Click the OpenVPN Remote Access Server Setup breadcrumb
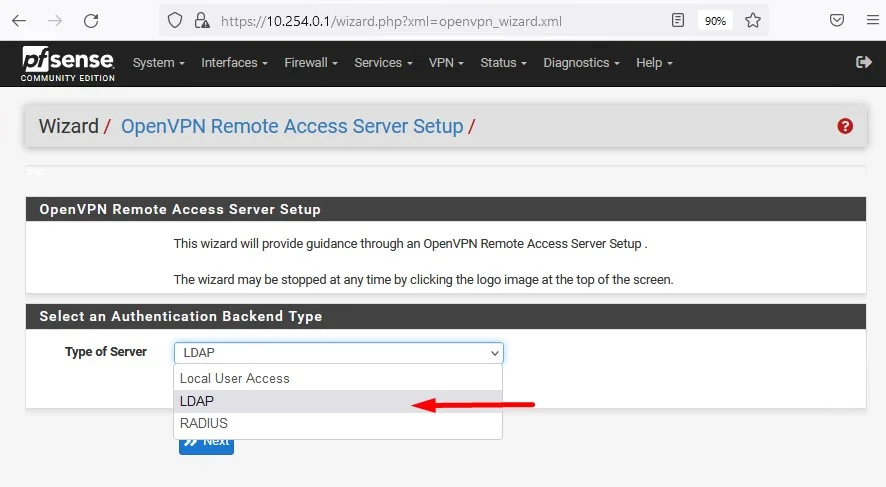The height and width of the screenshot is (487, 886). click(292, 126)
